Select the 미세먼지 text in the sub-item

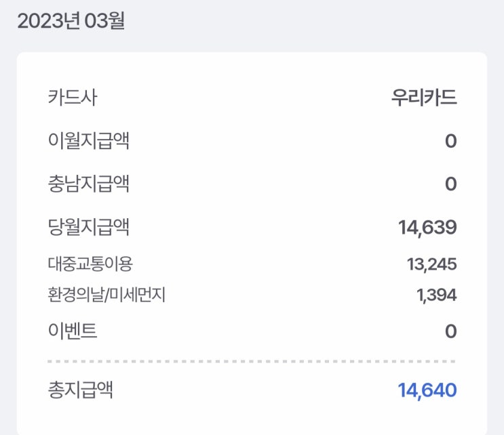(136, 295)
